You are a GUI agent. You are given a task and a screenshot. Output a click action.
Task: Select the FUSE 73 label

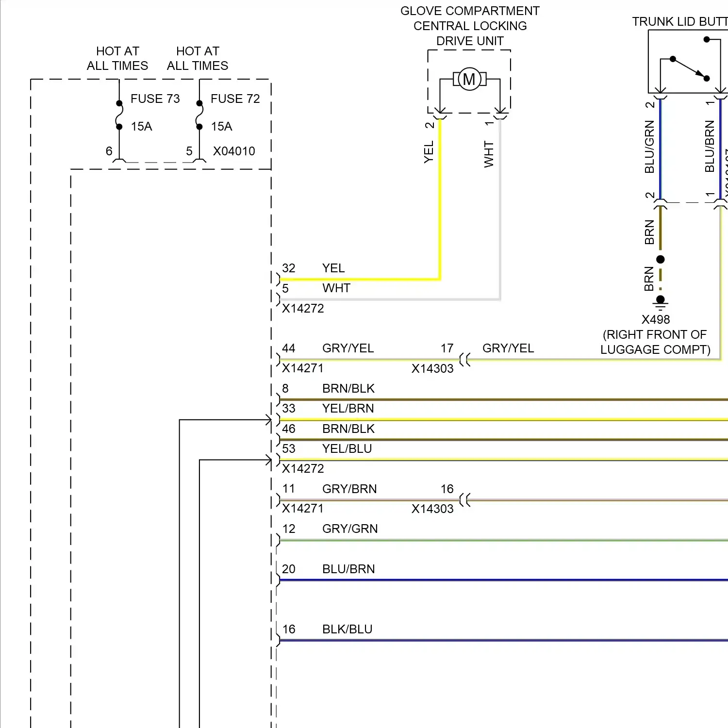(155, 99)
